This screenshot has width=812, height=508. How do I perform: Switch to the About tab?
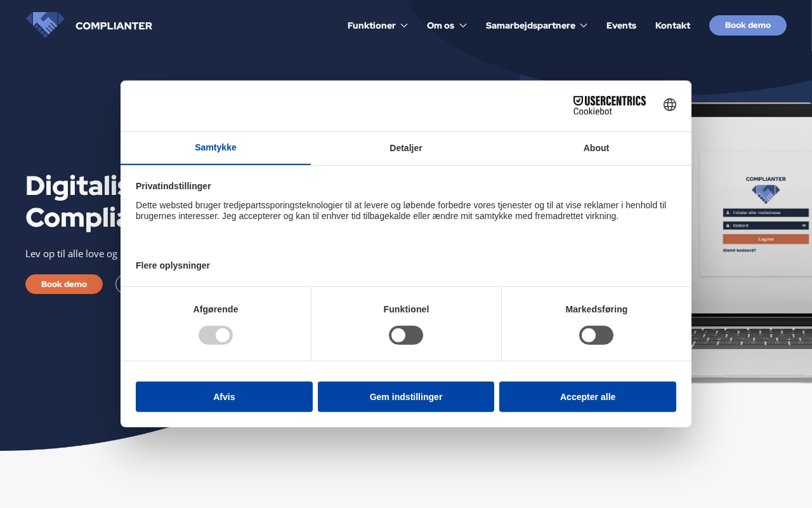tap(596, 148)
